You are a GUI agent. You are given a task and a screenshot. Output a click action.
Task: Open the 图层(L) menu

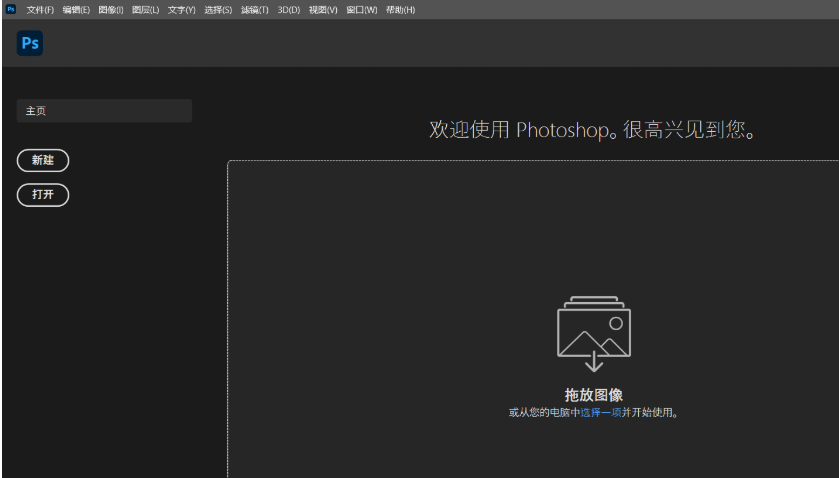(x=146, y=10)
